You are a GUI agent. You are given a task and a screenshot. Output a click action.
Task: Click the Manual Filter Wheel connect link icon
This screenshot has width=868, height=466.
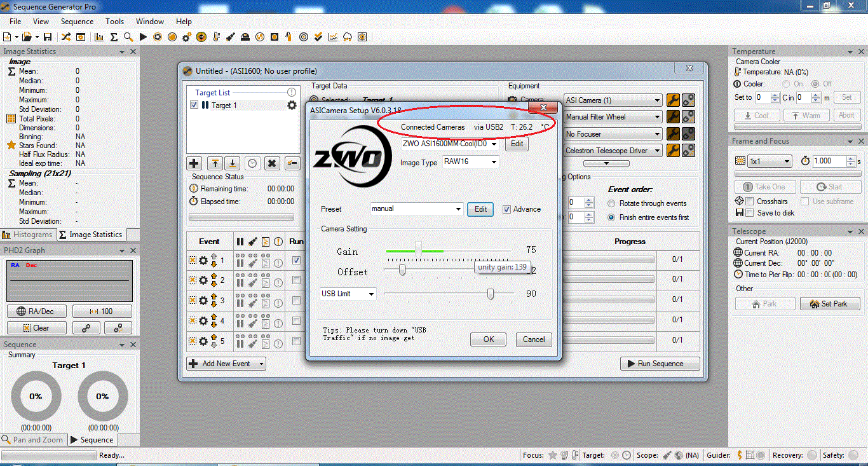tap(688, 116)
